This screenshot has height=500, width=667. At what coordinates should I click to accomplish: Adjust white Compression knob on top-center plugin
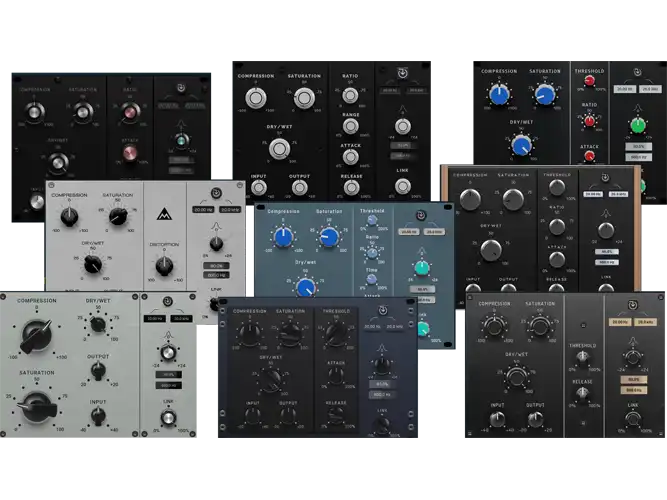pos(256,97)
